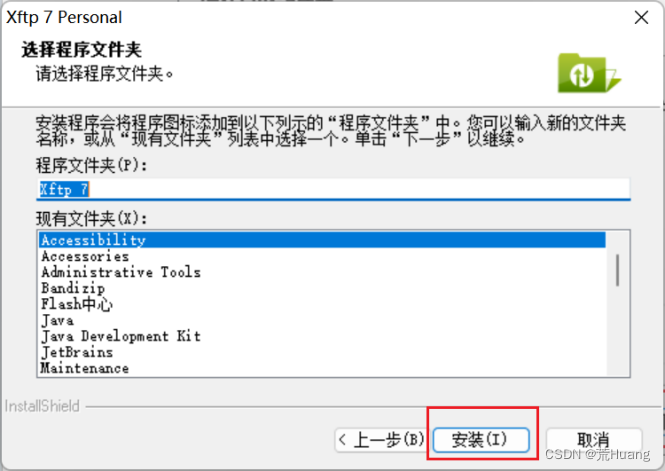Image resolution: width=665 pixels, height=471 pixels.
Task: Pick Flash中心 folder from the list
Action: tap(322, 304)
